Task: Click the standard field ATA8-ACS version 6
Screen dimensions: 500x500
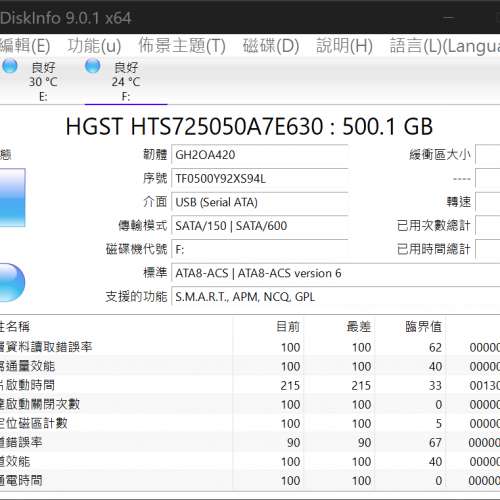Action: (x=336, y=273)
